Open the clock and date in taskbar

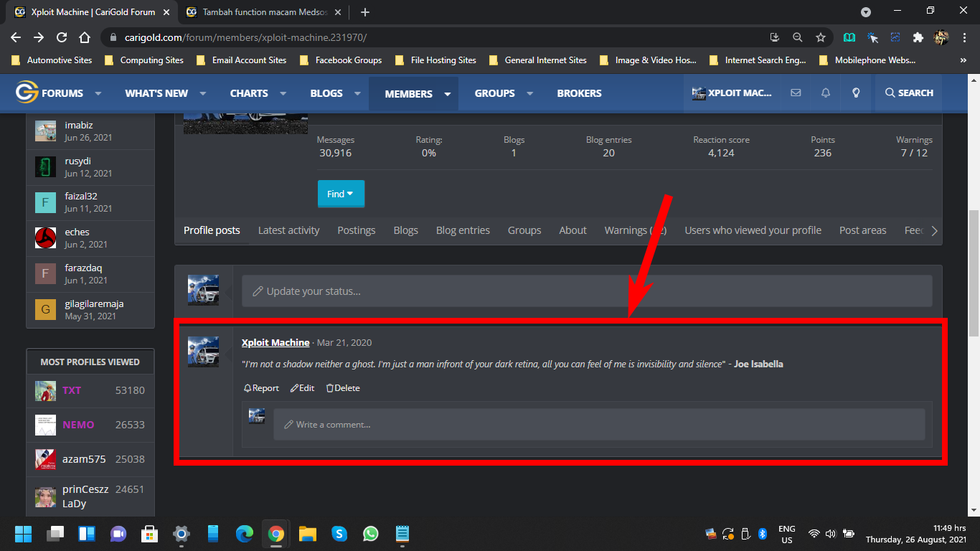pos(915,534)
